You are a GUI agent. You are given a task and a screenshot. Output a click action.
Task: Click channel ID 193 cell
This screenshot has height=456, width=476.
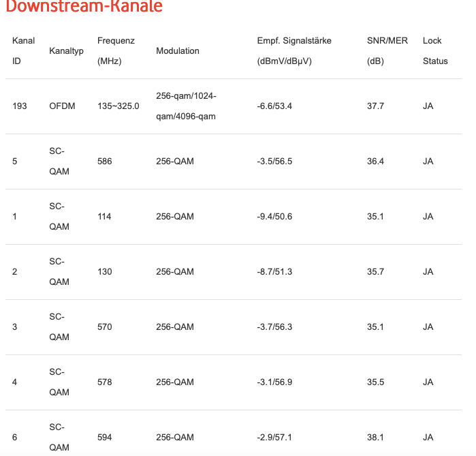pyautogui.click(x=20, y=106)
